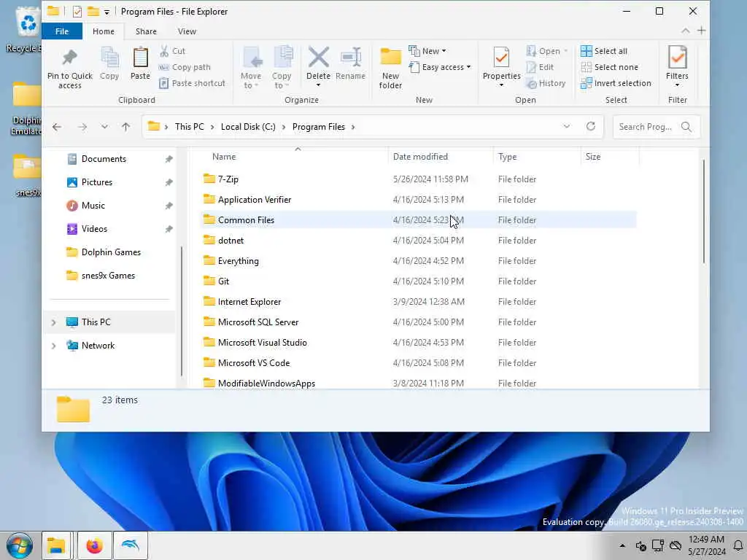The image size is (747, 560).
Task: Open the File menu tab
Action: click(x=62, y=31)
